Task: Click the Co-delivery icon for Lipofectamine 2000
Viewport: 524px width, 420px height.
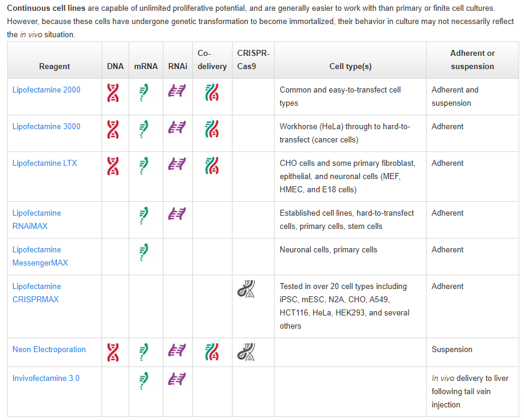Action: [x=212, y=92]
